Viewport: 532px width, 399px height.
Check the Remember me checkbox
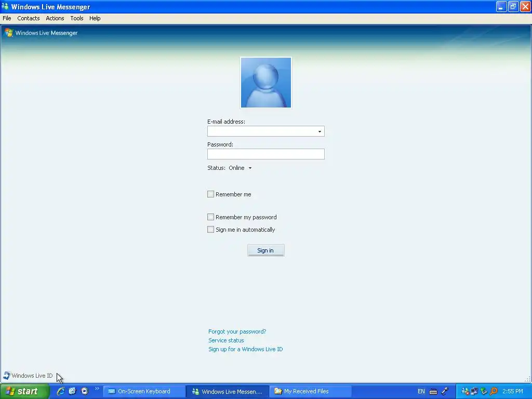click(211, 194)
